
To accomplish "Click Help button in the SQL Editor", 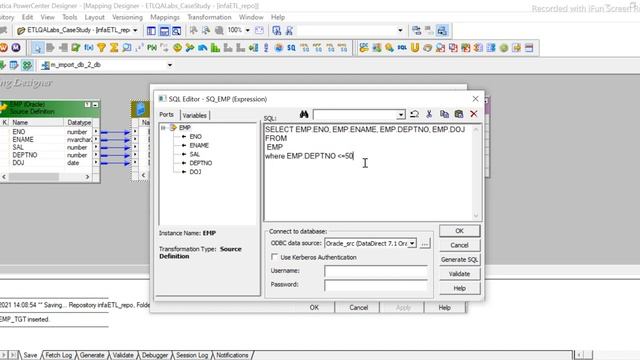I will (460, 288).
